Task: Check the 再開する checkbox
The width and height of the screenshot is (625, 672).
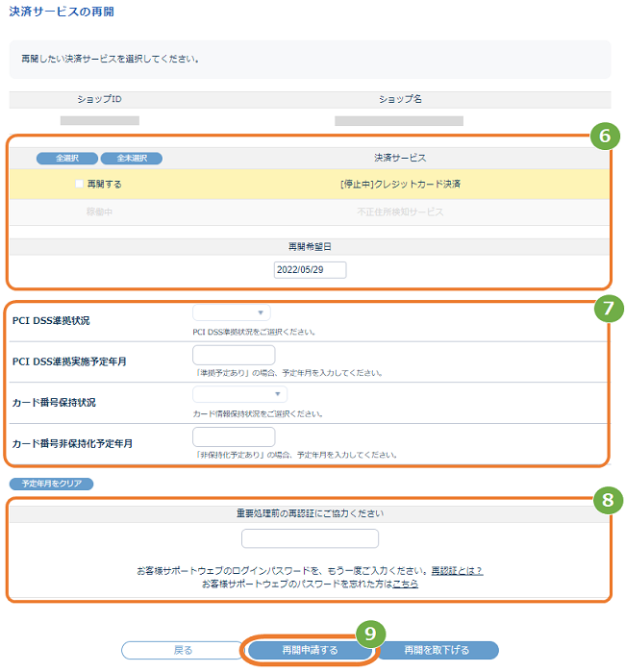Action: point(79,184)
